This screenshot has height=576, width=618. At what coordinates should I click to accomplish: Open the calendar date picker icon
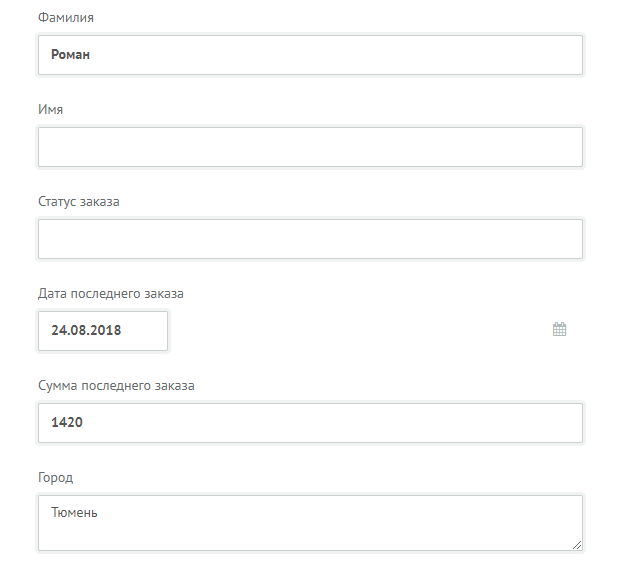(559, 330)
